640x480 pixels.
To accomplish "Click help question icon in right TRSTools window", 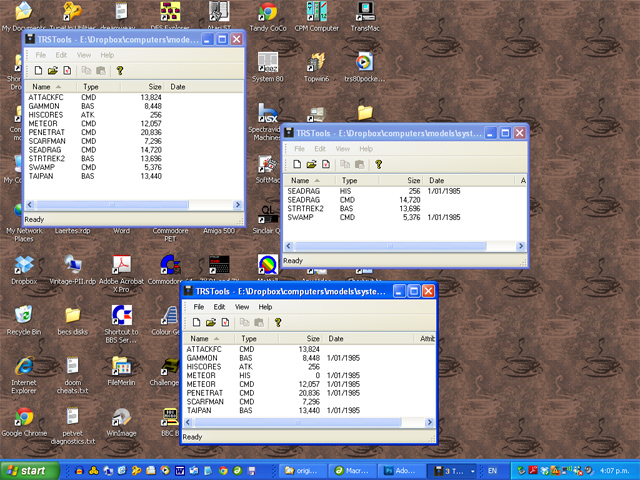I will click(379, 164).
